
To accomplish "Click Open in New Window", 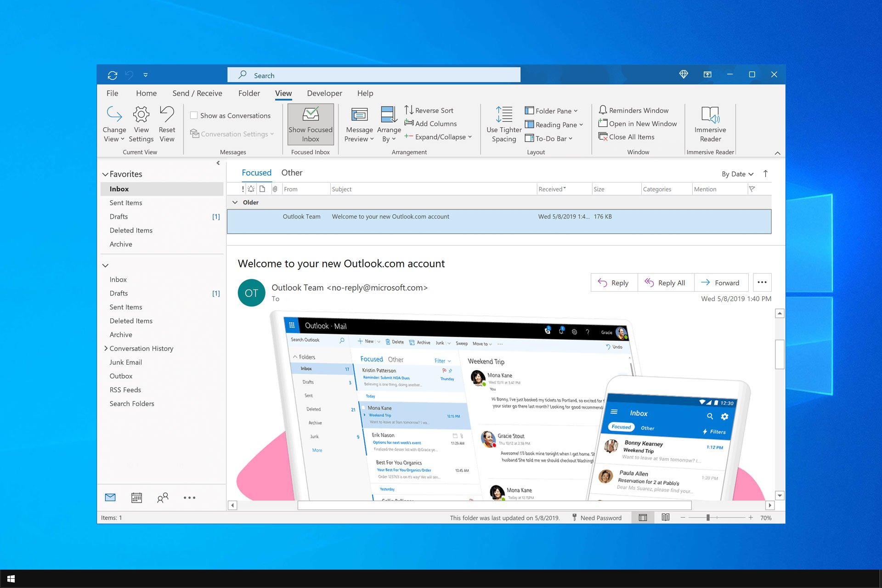I will (x=638, y=124).
